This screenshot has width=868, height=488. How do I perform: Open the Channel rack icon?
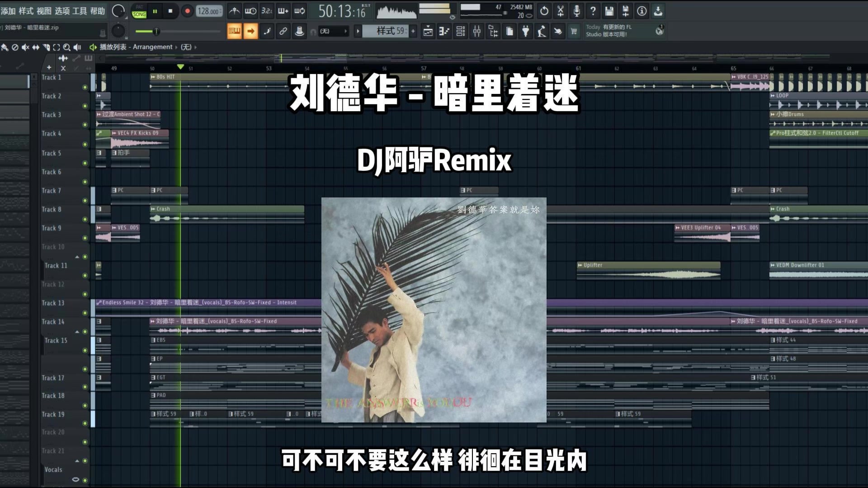[x=460, y=31]
